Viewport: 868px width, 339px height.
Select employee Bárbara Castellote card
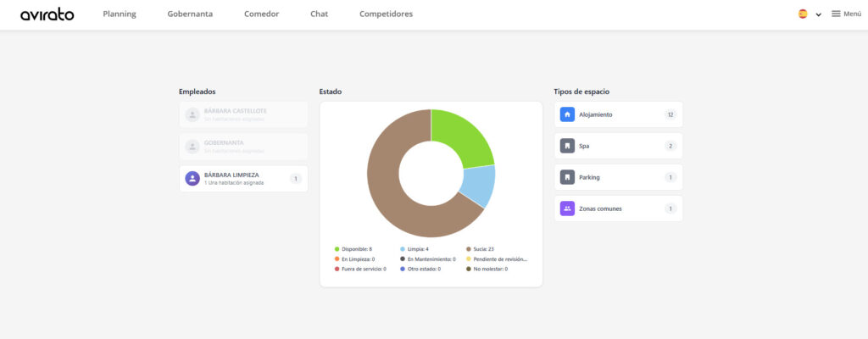[x=243, y=114]
